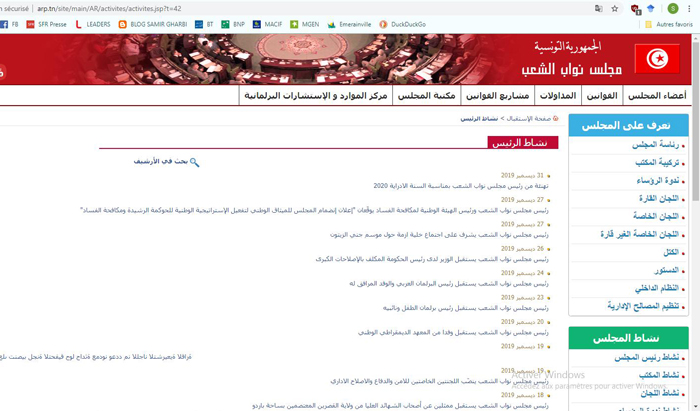Open the رئاسة المجلس sidebar link

655,145
